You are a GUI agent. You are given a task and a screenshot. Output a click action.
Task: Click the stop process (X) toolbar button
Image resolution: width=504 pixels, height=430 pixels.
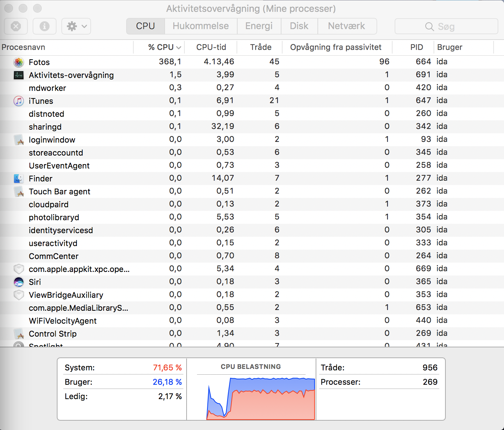(x=16, y=26)
